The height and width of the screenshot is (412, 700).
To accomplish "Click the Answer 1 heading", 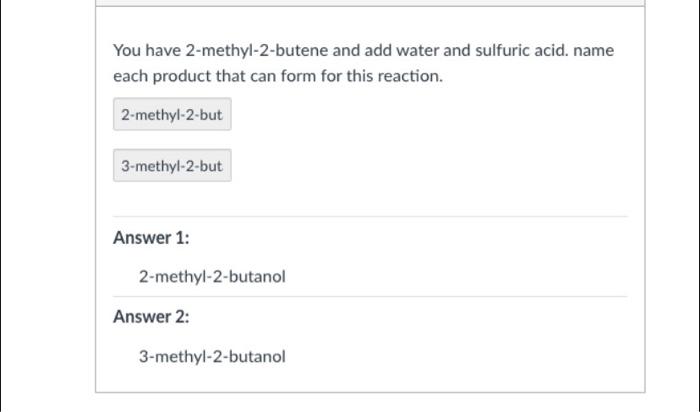I will (151, 238).
